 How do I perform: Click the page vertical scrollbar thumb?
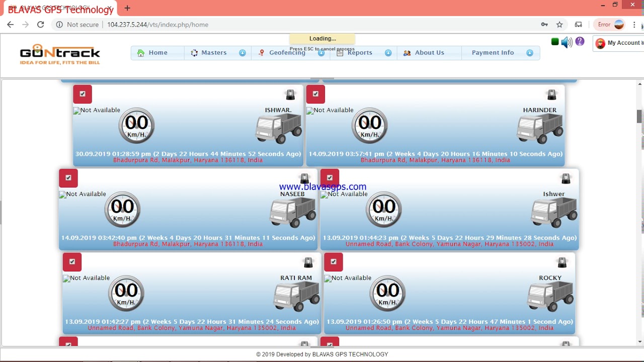pyautogui.click(x=640, y=116)
